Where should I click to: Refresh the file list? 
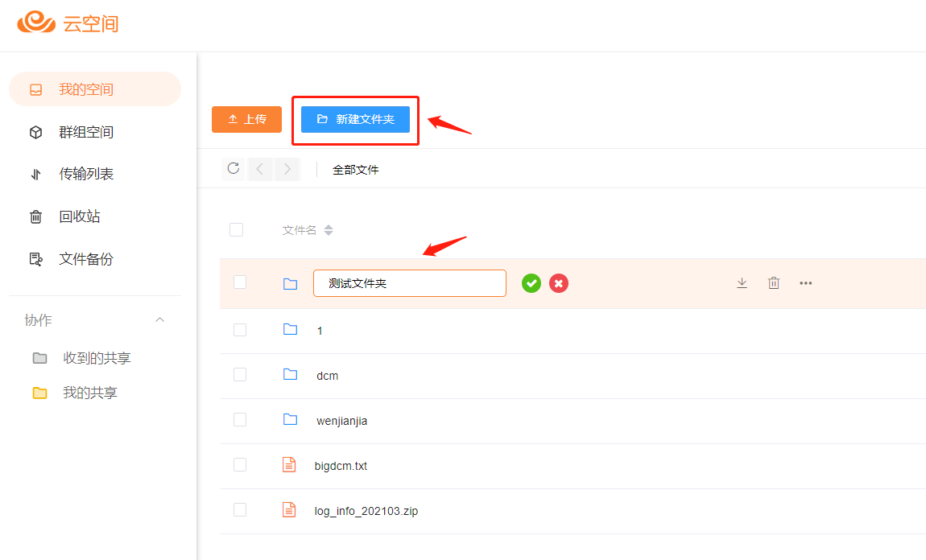pos(234,169)
